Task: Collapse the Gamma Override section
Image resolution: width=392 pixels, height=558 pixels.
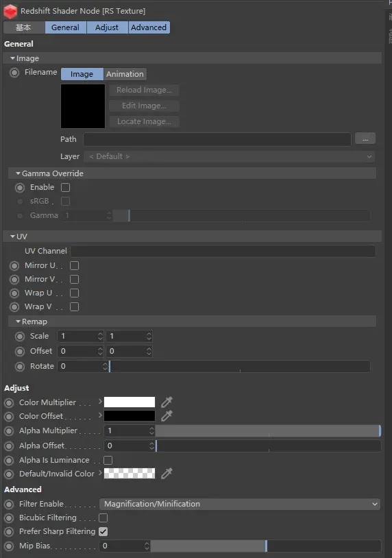Action: (18, 173)
